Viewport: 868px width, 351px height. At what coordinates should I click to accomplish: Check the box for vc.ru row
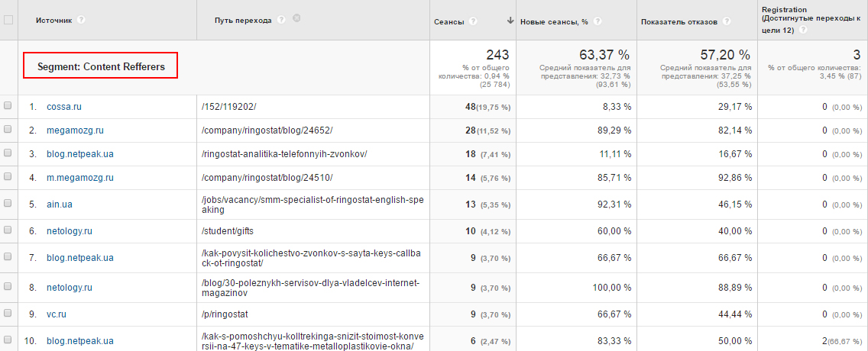click(8, 314)
